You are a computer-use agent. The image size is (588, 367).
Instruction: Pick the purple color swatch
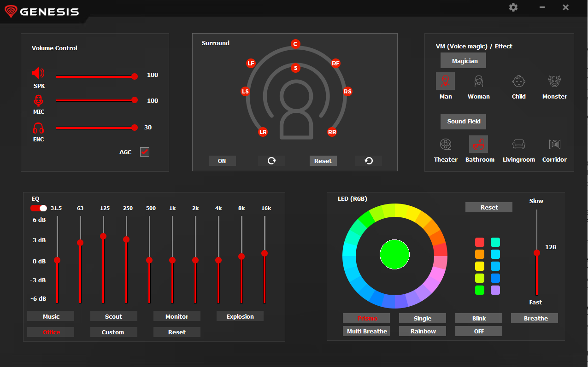pyautogui.click(x=495, y=290)
